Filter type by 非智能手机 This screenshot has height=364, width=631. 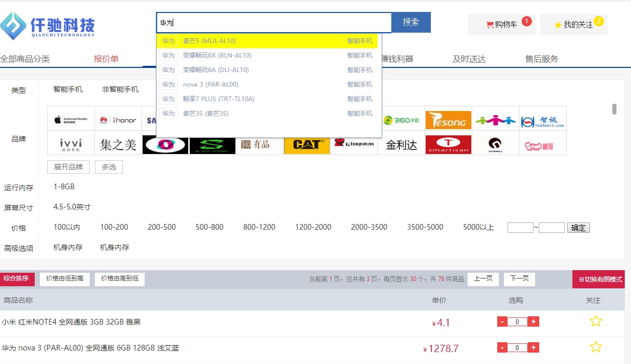coord(120,89)
